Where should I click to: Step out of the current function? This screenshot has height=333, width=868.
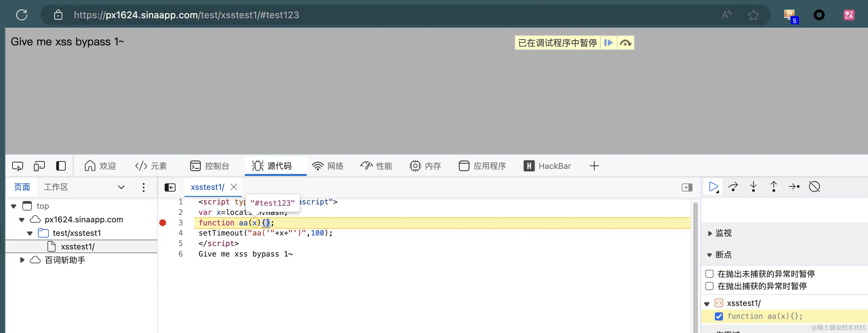[774, 187]
